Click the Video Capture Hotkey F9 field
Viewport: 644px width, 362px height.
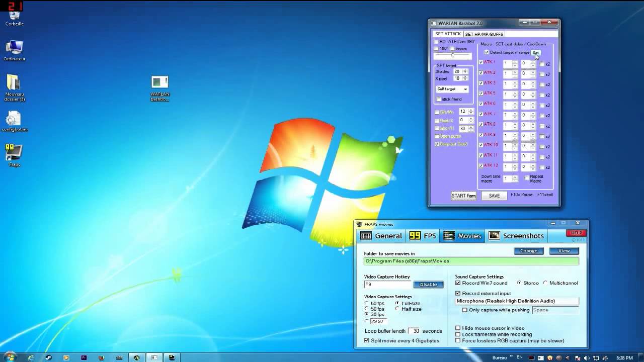[388, 285]
